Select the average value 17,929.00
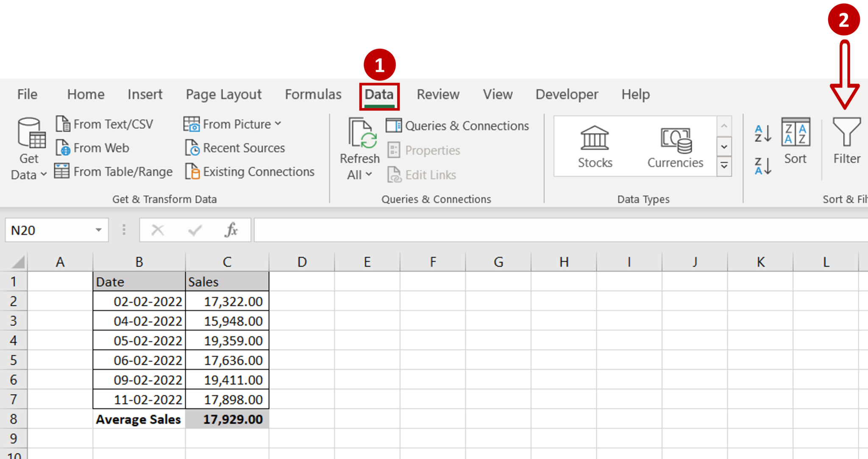 [227, 419]
